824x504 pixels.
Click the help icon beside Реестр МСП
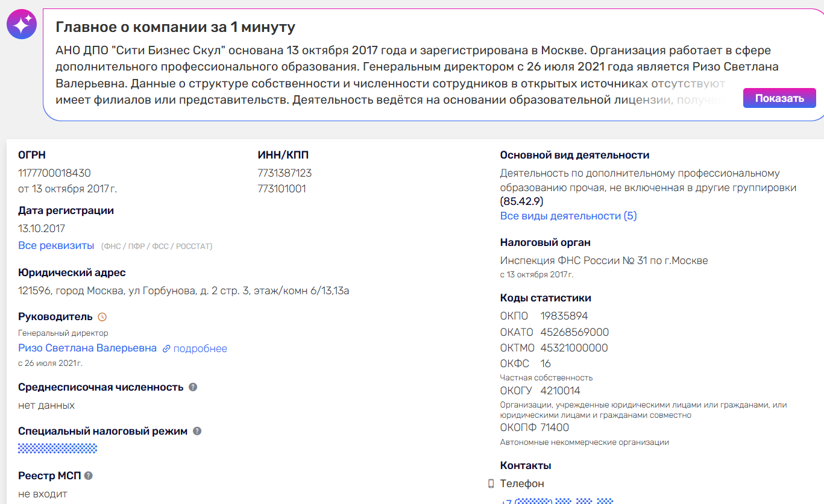point(89,476)
